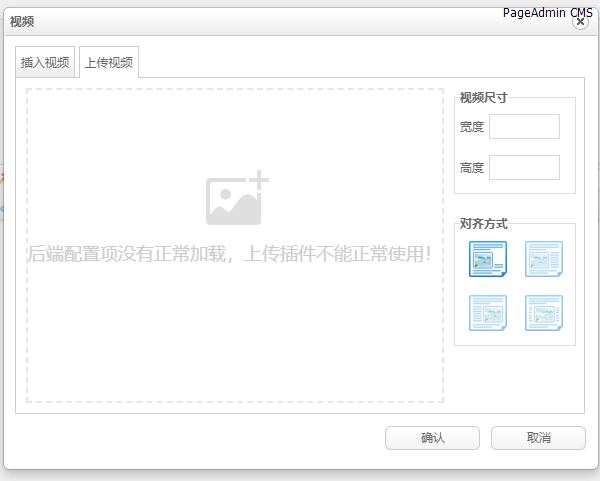Select the centered alignment icon
The width and height of the screenshot is (600, 481).
[x=544, y=313]
